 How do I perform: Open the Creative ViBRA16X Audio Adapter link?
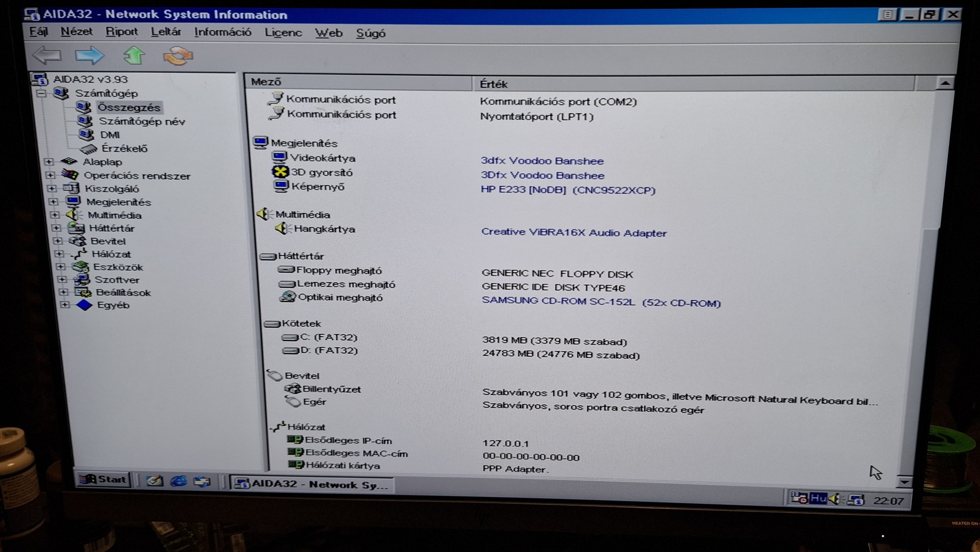tap(573, 233)
